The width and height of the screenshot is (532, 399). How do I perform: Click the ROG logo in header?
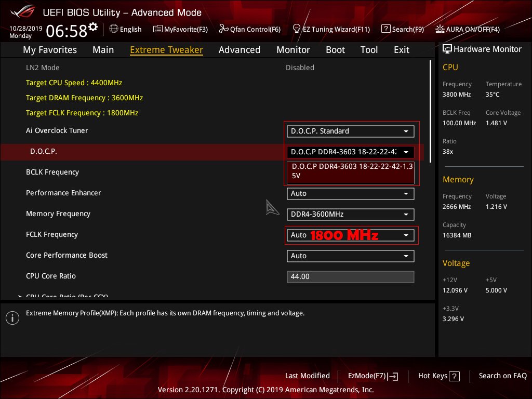click(22, 11)
